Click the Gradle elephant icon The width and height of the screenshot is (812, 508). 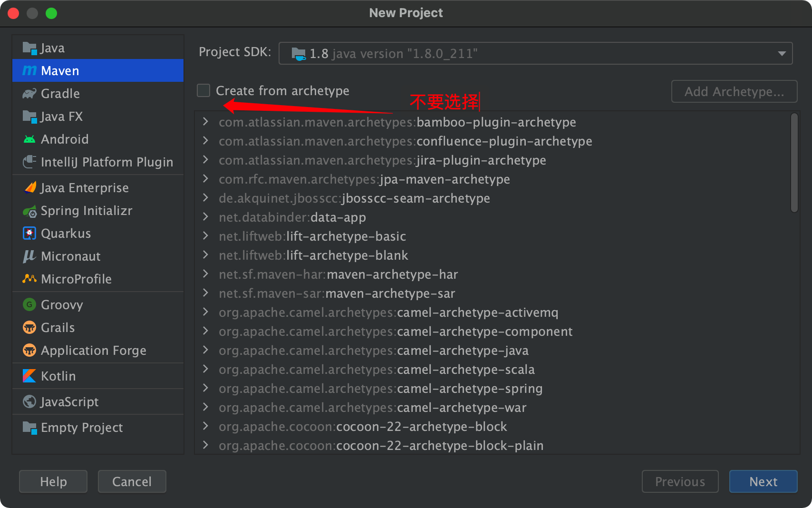click(29, 94)
